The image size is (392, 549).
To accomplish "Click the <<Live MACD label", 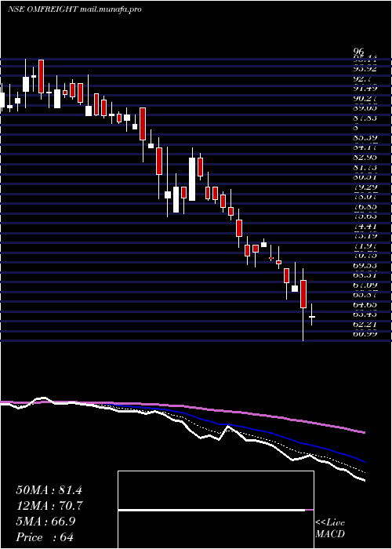I will (x=330, y=529).
